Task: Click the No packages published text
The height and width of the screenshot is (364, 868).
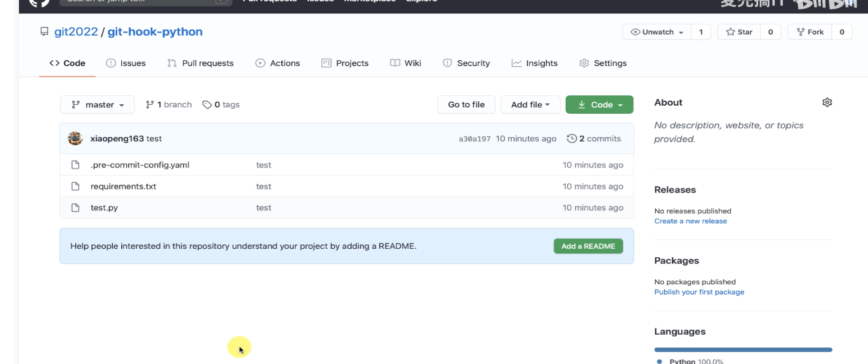Action: pyautogui.click(x=695, y=282)
